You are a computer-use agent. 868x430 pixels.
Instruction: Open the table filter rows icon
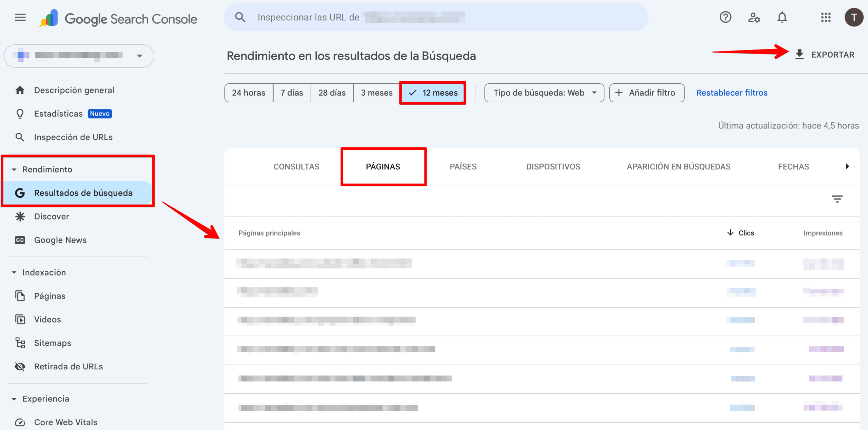pyautogui.click(x=837, y=199)
